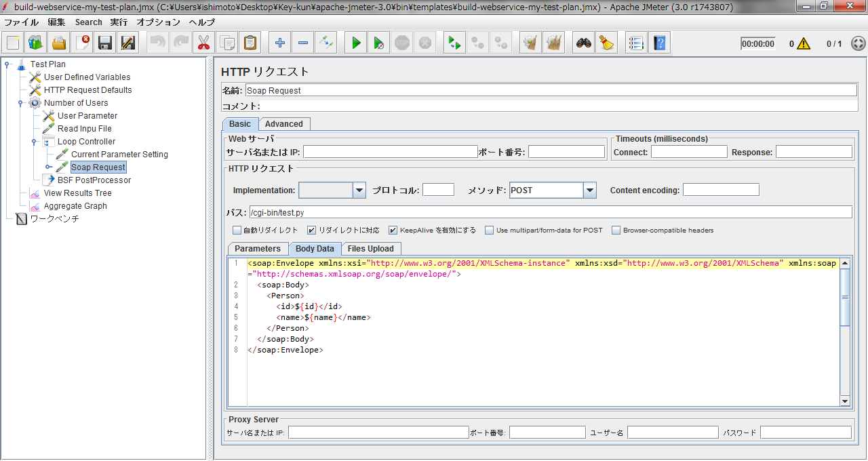Open the 編集 menu

click(x=57, y=22)
